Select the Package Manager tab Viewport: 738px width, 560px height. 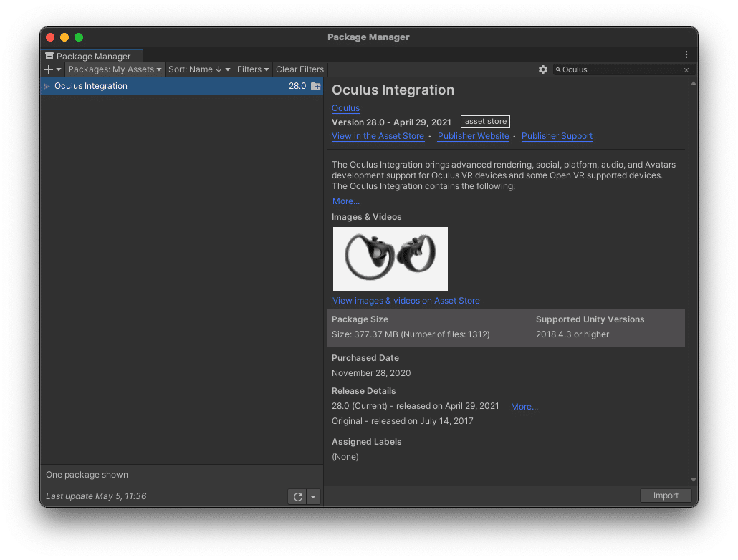[x=92, y=56]
